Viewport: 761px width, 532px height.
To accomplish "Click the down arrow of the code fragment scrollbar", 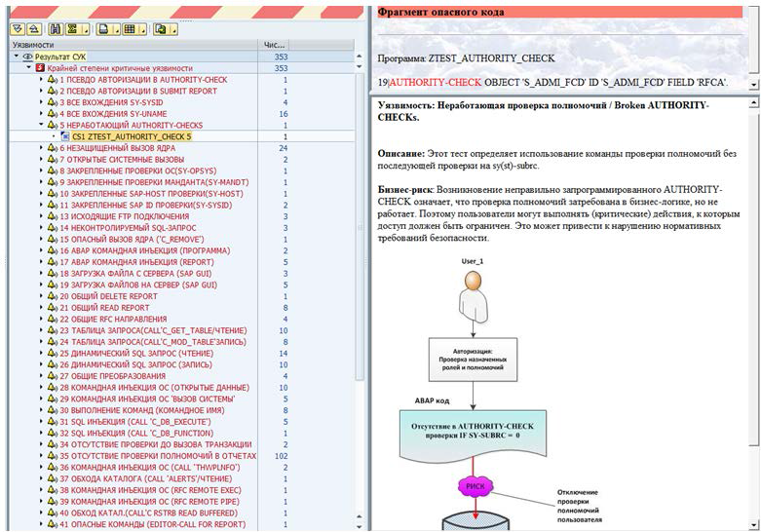I will point(753,85).
